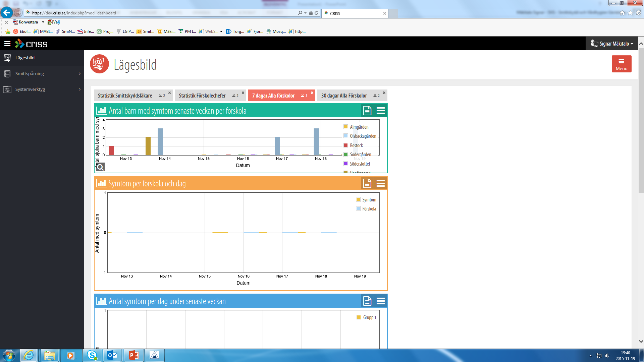
Task: Toggle the Symtom legend entry
Action: click(x=366, y=200)
